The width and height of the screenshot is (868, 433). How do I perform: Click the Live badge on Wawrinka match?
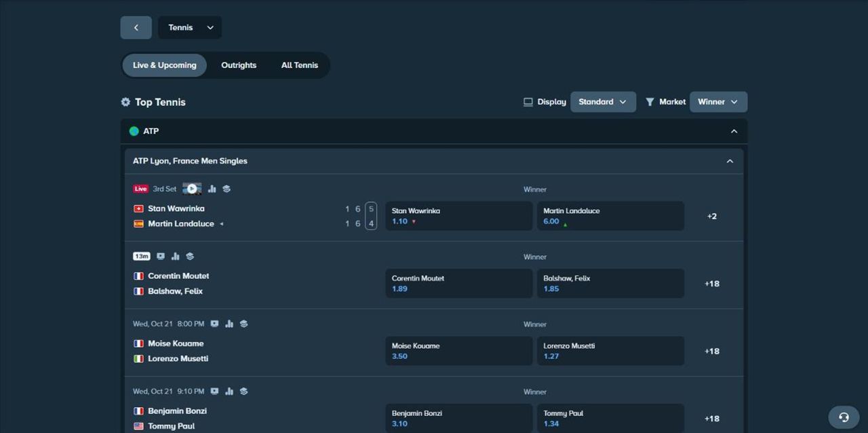pos(140,189)
